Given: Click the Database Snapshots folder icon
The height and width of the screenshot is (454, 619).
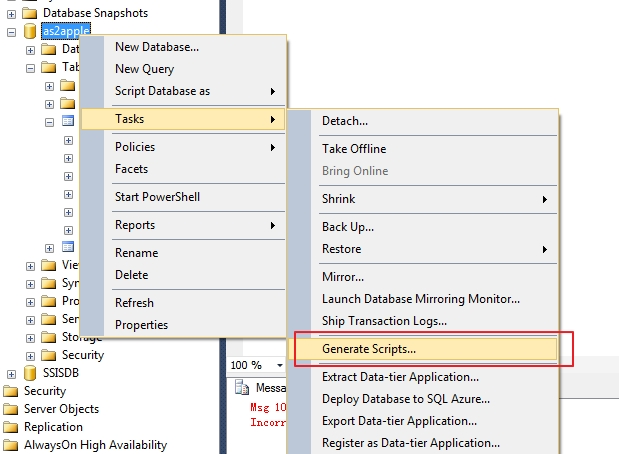Looking at the screenshot, I should point(30,13).
